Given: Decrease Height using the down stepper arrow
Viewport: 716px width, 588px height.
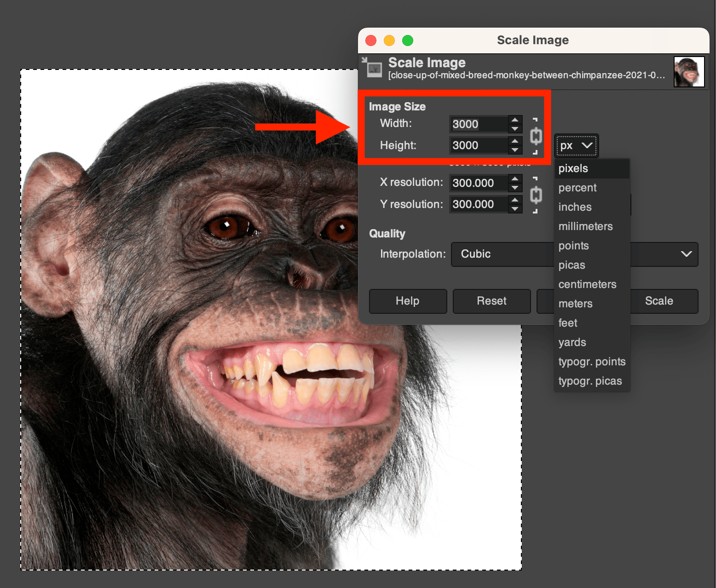Looking at the screenshot, I should pyautogui.click(x=515, y=150).
